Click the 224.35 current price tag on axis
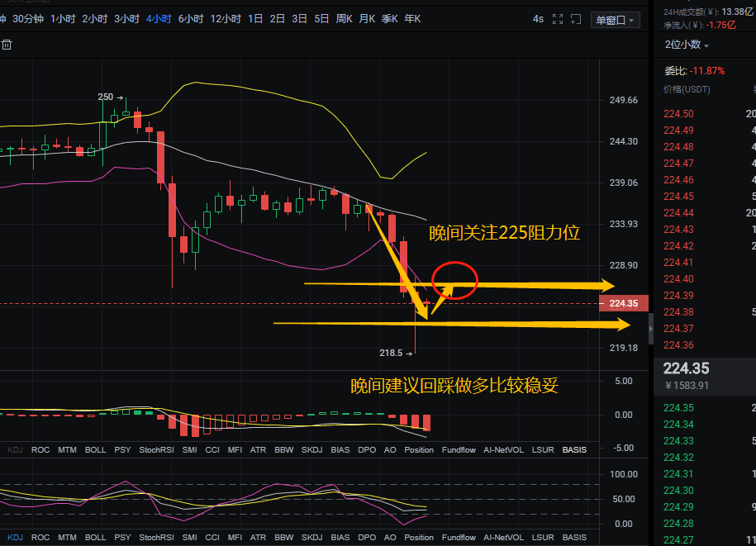756x546 pixels. point(624,304)
